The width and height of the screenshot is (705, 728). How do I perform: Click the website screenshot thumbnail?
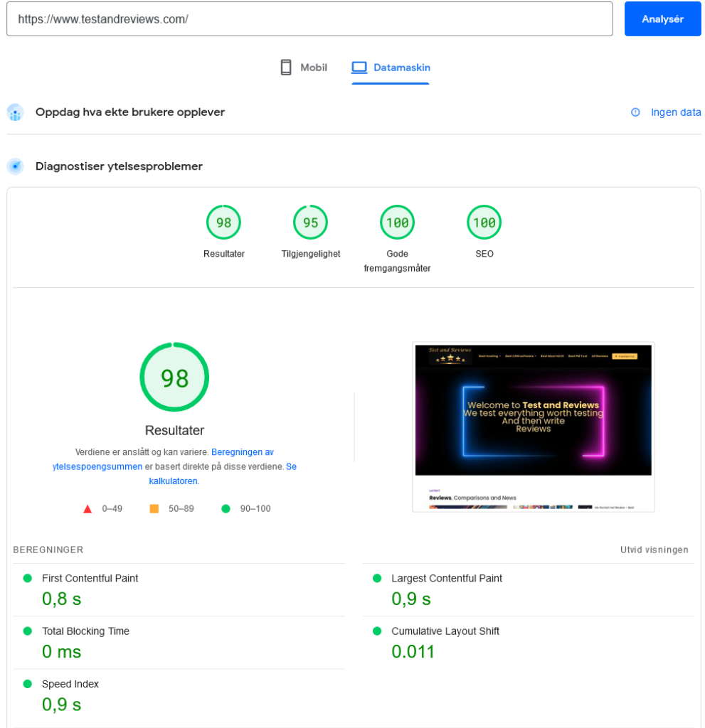pos(533,427)
